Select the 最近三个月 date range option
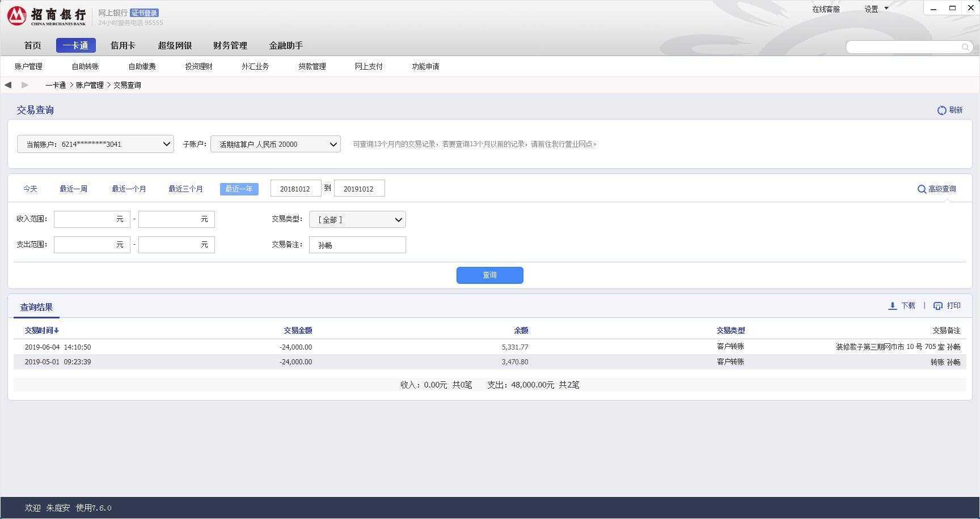Screen dimensions: 980x519 (x=185, y=189)
